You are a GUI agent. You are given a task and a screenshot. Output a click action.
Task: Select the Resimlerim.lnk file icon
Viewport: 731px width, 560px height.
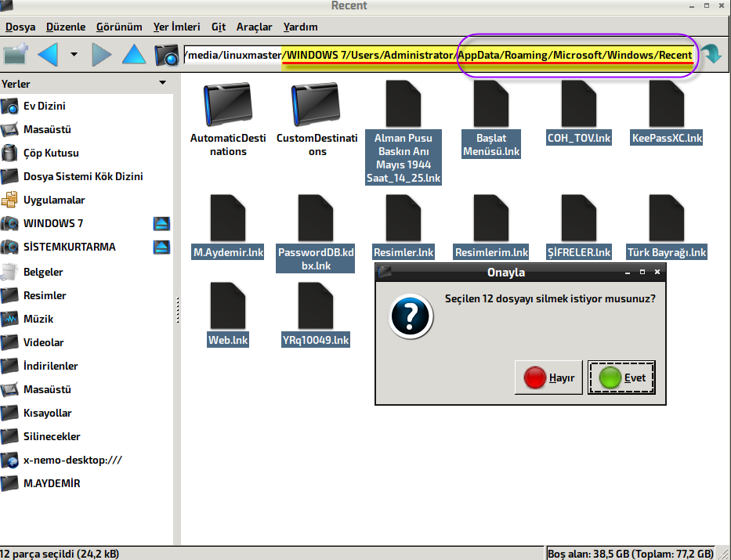pyautogui.click(x=491, y=218)
